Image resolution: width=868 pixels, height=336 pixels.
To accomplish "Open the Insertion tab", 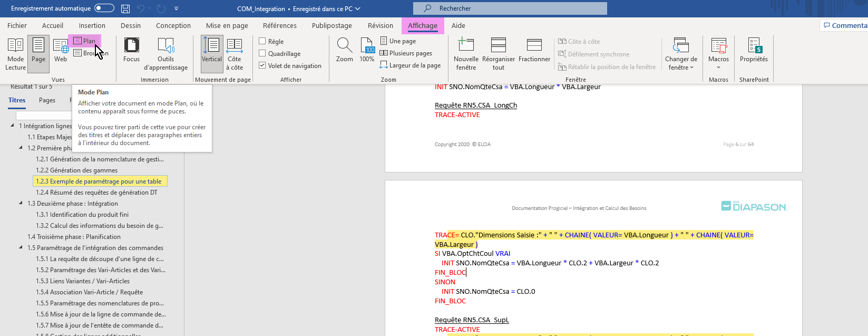I will click(92, 25).
